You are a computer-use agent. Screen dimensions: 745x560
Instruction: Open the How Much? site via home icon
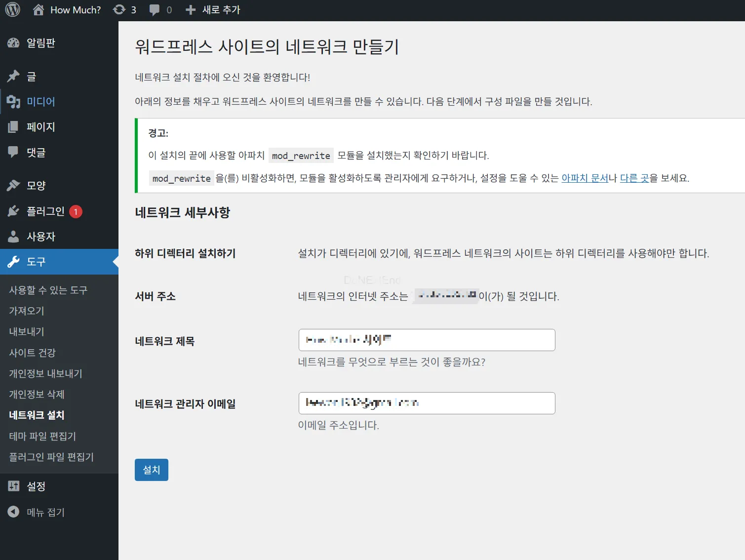click(38, 9)
